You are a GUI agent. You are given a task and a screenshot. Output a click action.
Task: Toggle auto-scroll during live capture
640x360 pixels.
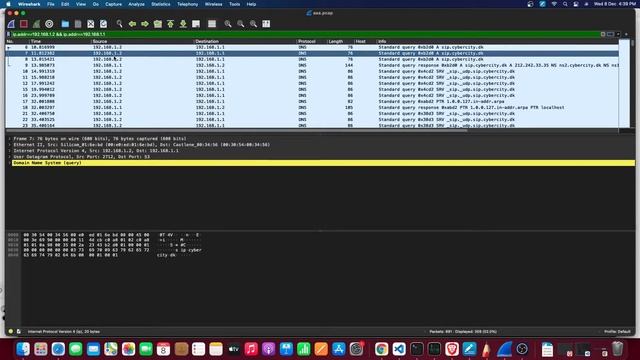click(196, 24)
